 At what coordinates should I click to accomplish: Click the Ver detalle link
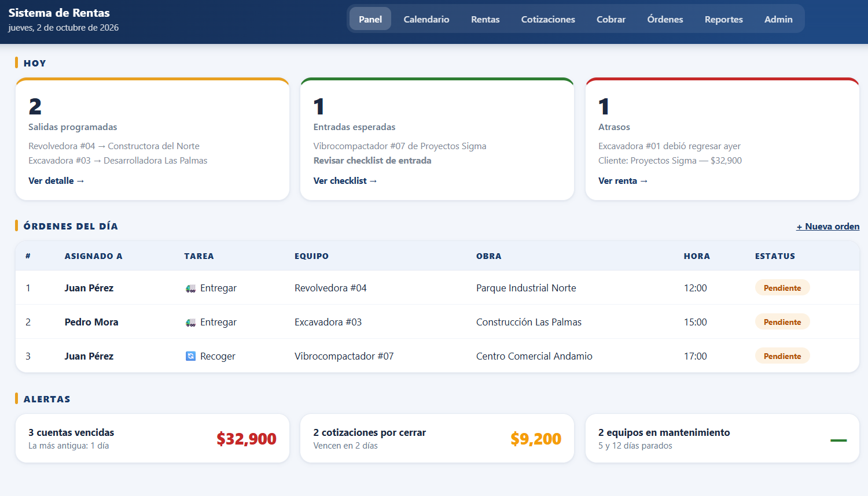[56, 181]
